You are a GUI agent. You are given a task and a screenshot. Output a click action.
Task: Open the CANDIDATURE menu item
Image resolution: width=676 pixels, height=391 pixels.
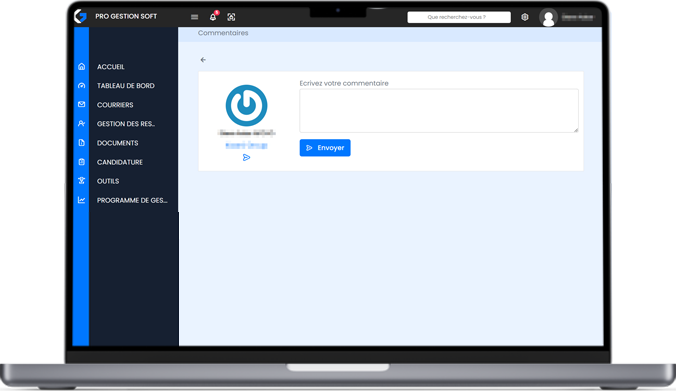pos(120,162)
